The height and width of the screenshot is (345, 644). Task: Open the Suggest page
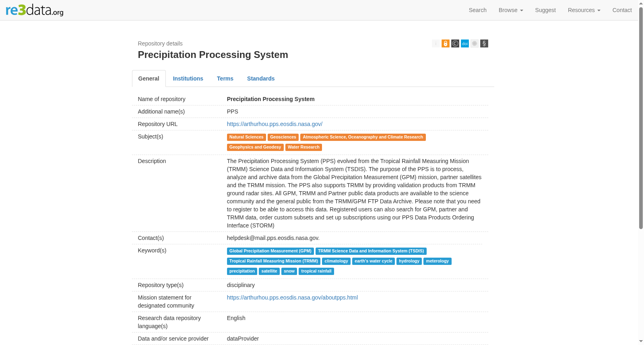(545, 10)
